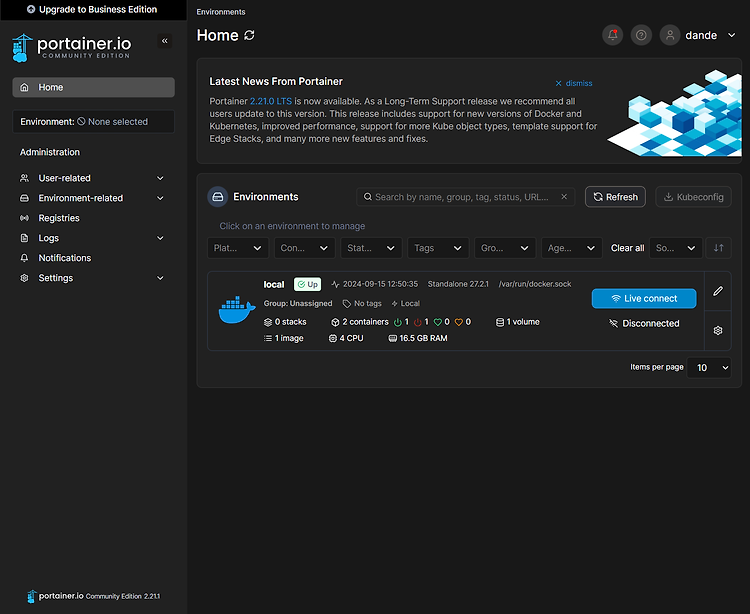Click the volume database icon

click(500, 322)
